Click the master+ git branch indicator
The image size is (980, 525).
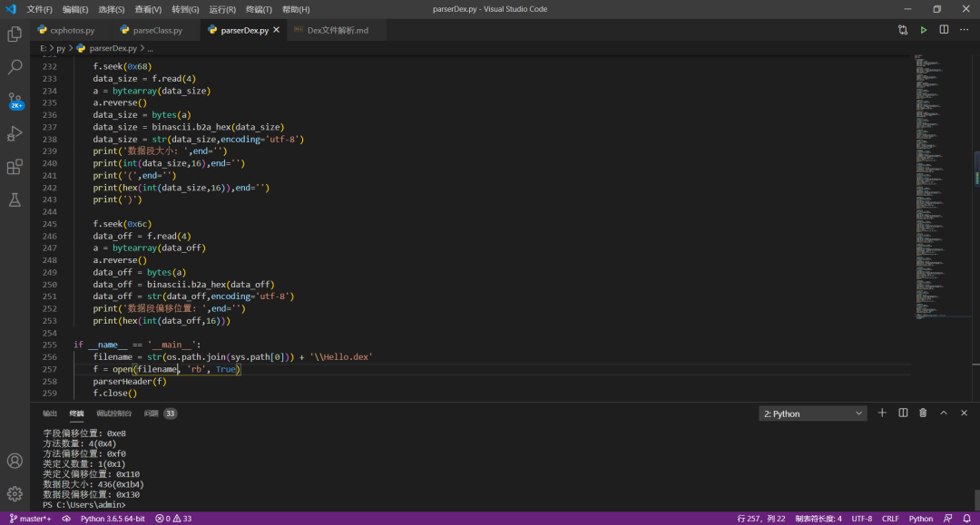(30, 519)
